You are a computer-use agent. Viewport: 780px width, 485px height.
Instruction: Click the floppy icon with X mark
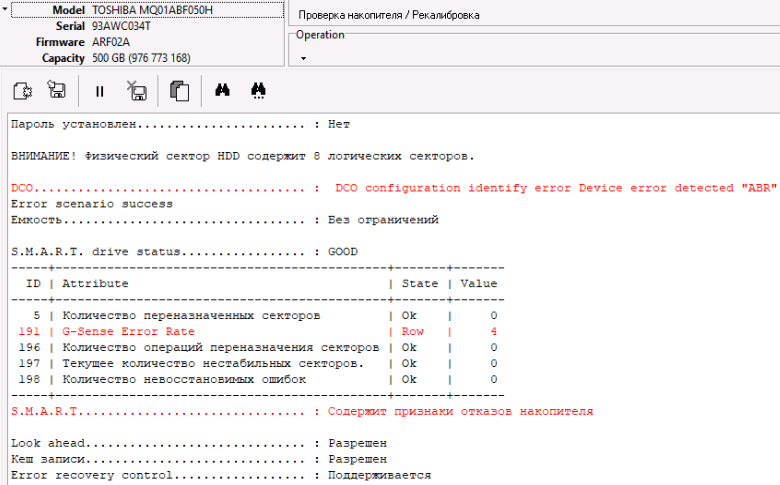point(137,91)
